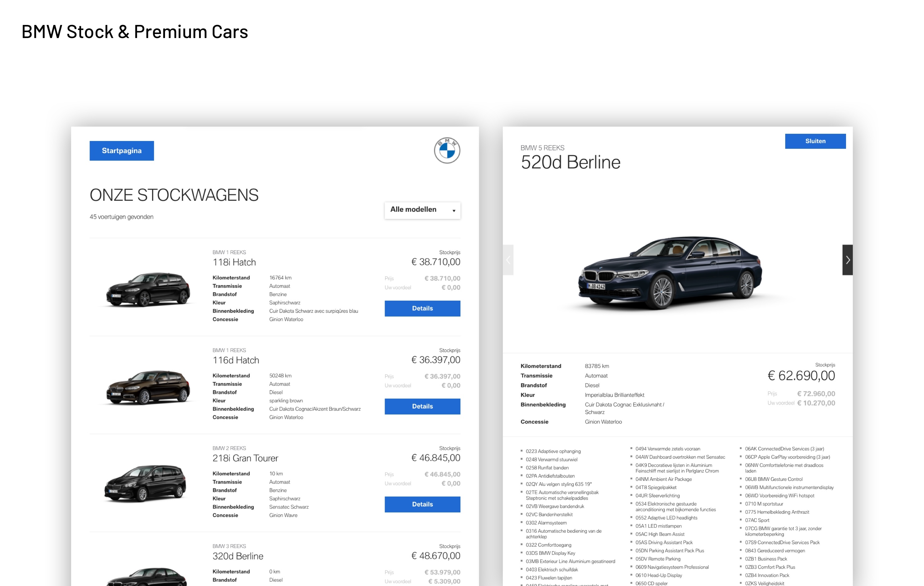Click option '06WD Voorbereiding WiFi hotspot'
The width and height of the screenshot is (924, 586).
coord(779,496)
